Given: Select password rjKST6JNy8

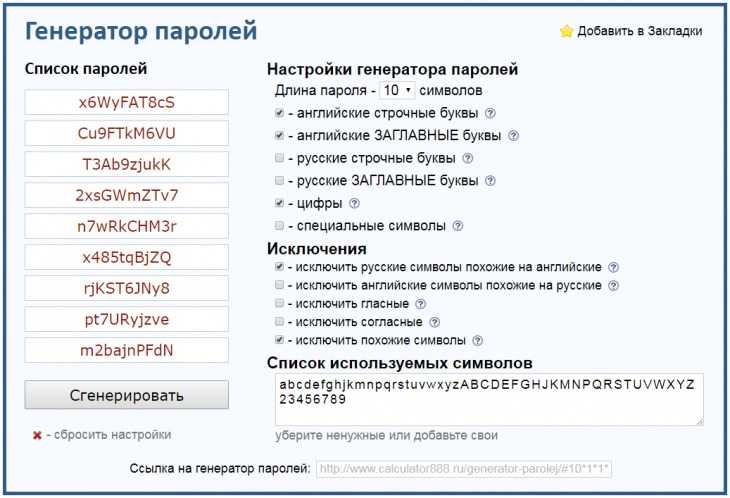Looking at the screenshot, I should point(127,288).
